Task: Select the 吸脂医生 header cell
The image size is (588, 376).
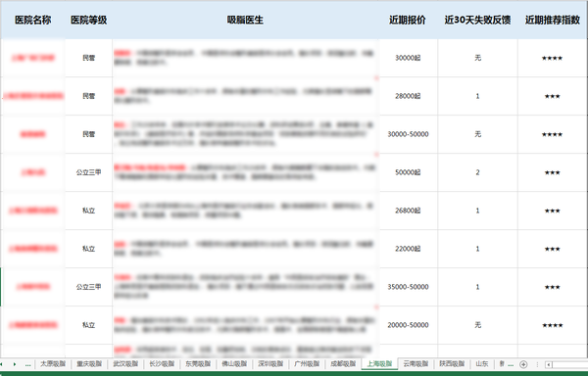Action: [x=245, y=20]
